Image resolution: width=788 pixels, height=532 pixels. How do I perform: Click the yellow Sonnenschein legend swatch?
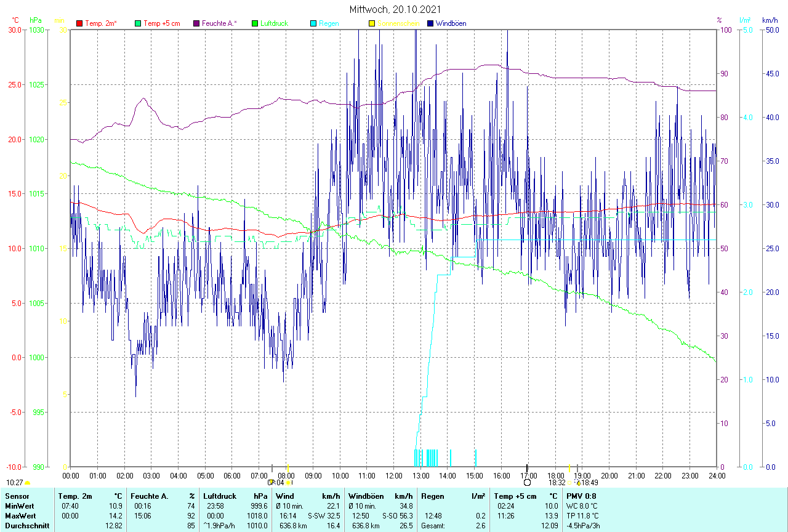[x=372, y=23]
